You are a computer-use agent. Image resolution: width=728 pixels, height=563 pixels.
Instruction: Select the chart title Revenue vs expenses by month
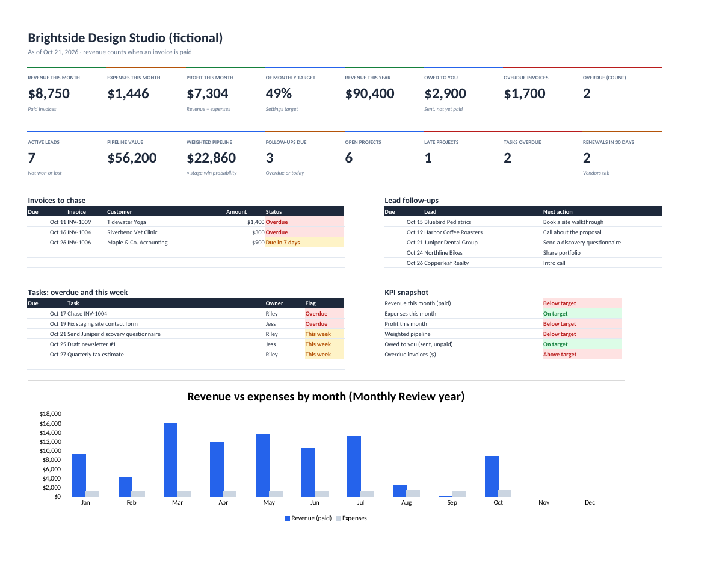325,396
